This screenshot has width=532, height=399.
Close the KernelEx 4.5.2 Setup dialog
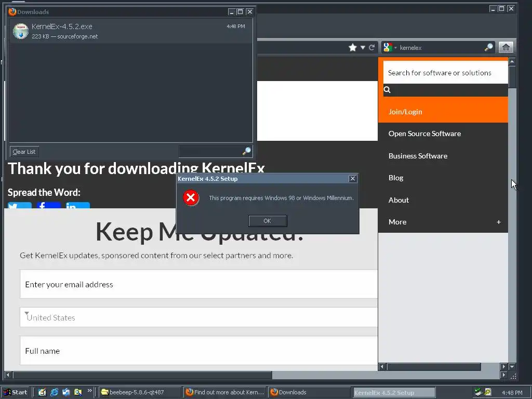coord(353,179)
